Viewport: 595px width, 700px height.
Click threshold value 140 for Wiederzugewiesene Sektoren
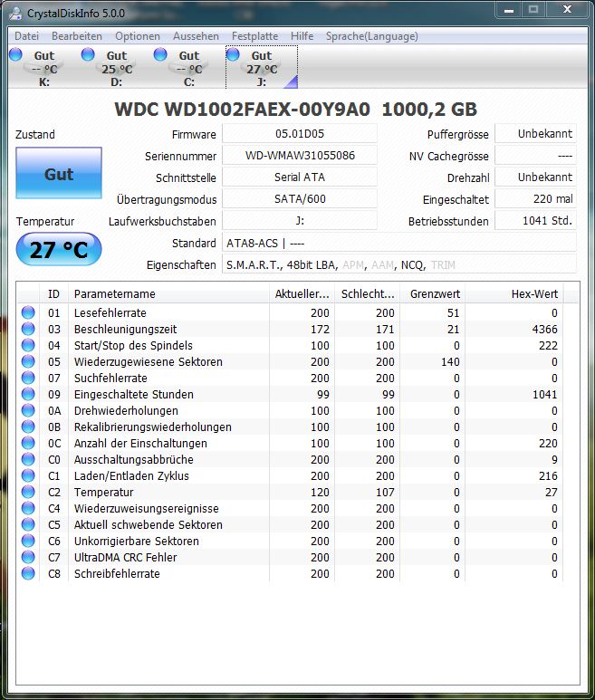(450, 361)
